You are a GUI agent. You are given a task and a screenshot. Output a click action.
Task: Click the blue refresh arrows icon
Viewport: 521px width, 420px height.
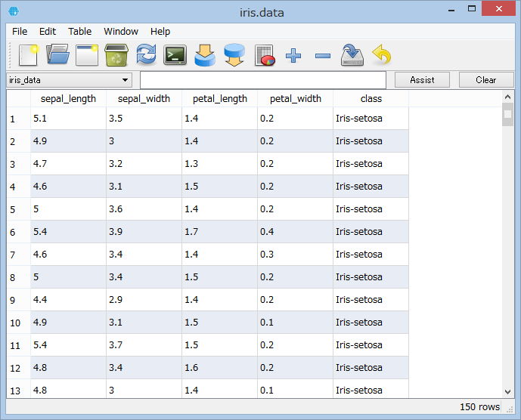(146, 54)
